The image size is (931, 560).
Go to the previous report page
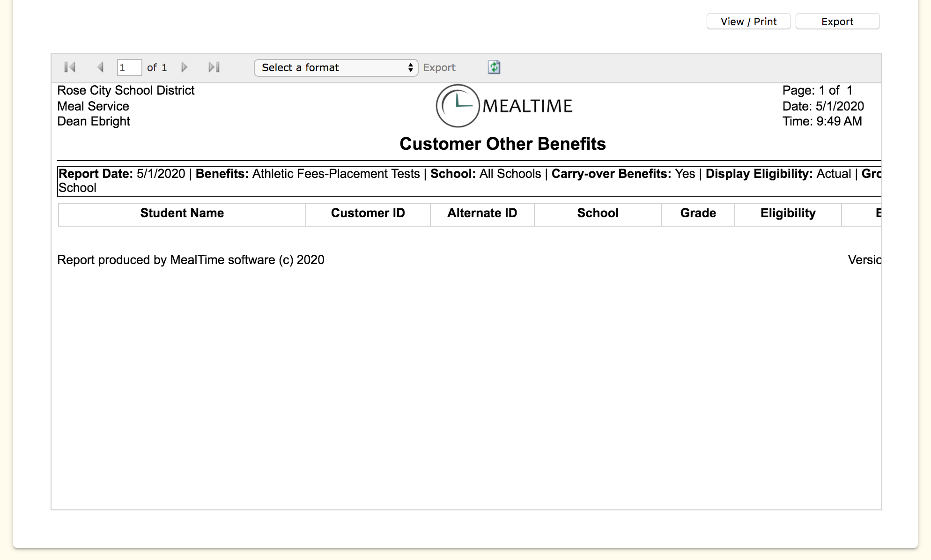click(100, 67)
